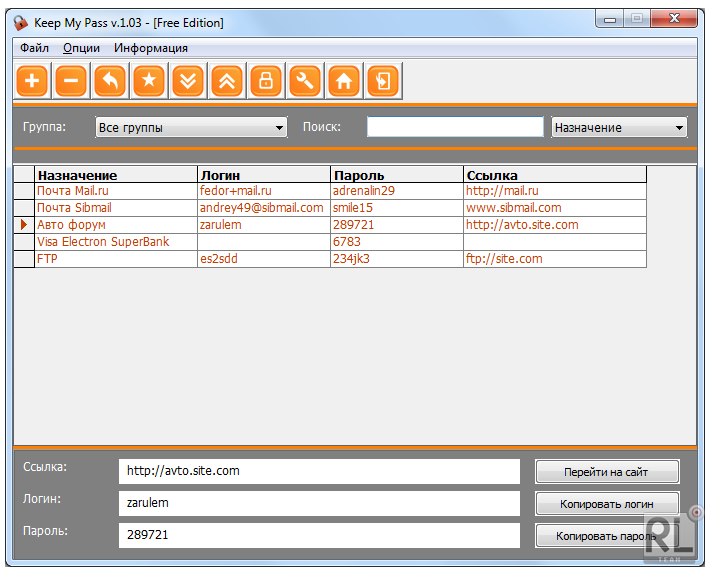
Task: Click the Ссылка field with http://avto.site.com
Action: pyautogui.click(x=319, y=471)
